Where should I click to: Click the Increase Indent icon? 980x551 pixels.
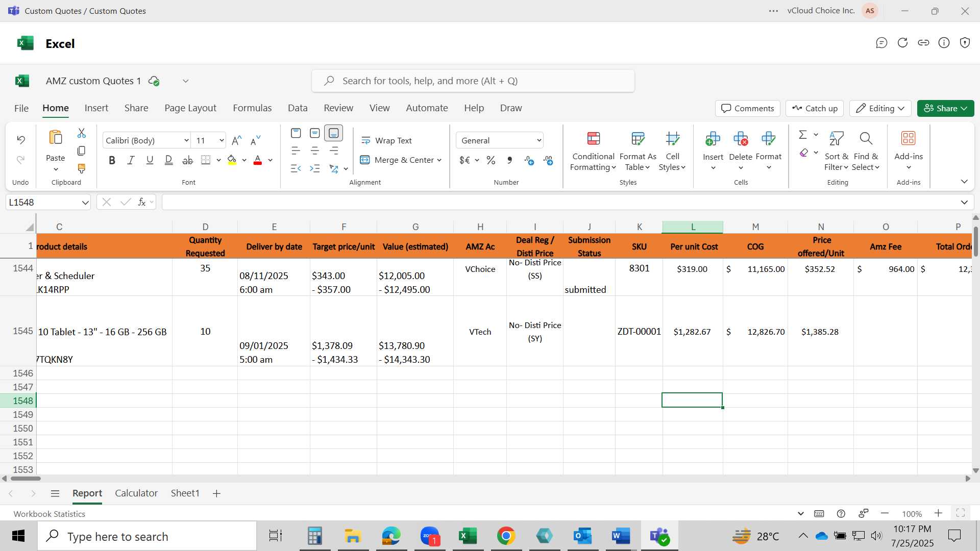315,168
